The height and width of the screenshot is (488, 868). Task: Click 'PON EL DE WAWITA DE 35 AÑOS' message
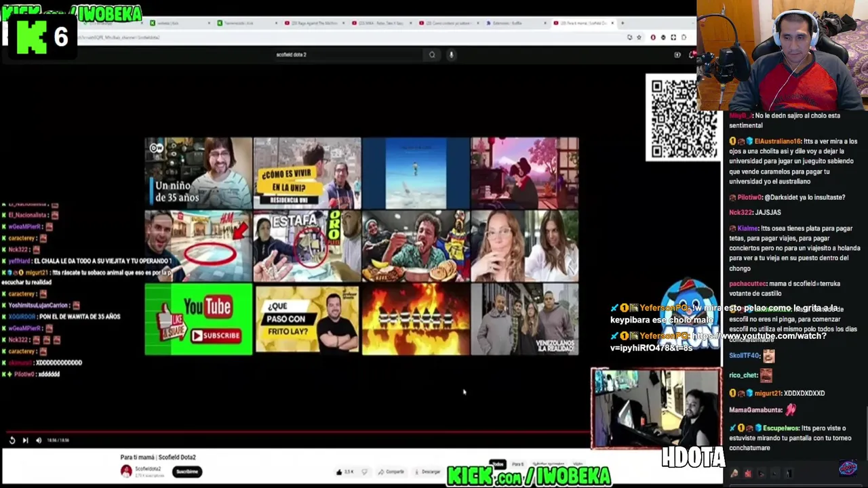pos(79,317)
